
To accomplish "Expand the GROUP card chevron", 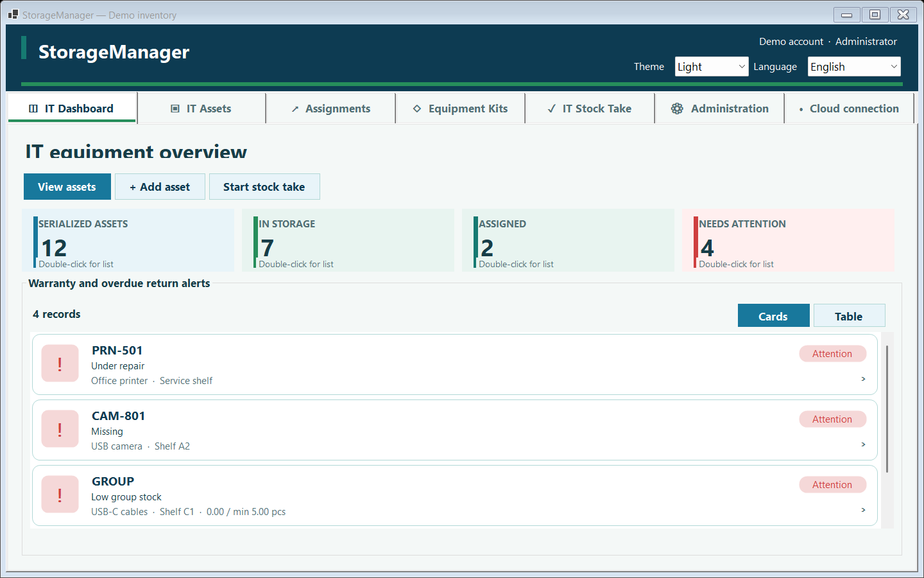I will click(x=863, y=510).
